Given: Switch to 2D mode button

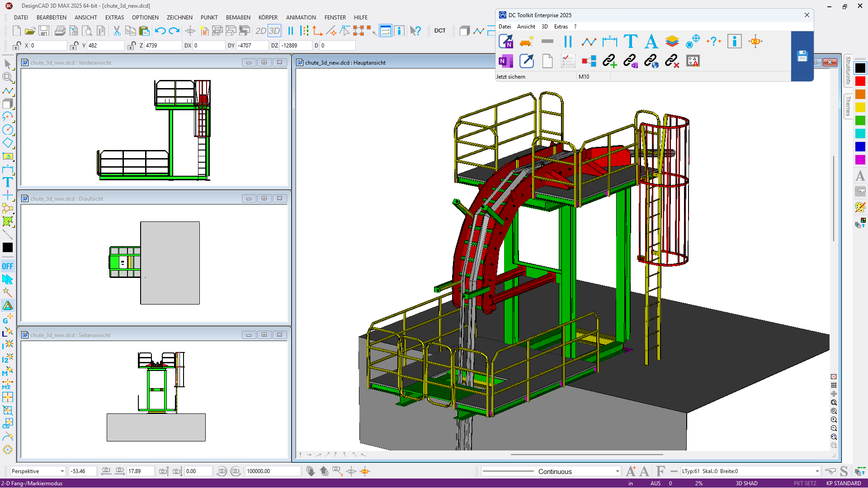Looking at the screenshot, I should click(260, 31).
